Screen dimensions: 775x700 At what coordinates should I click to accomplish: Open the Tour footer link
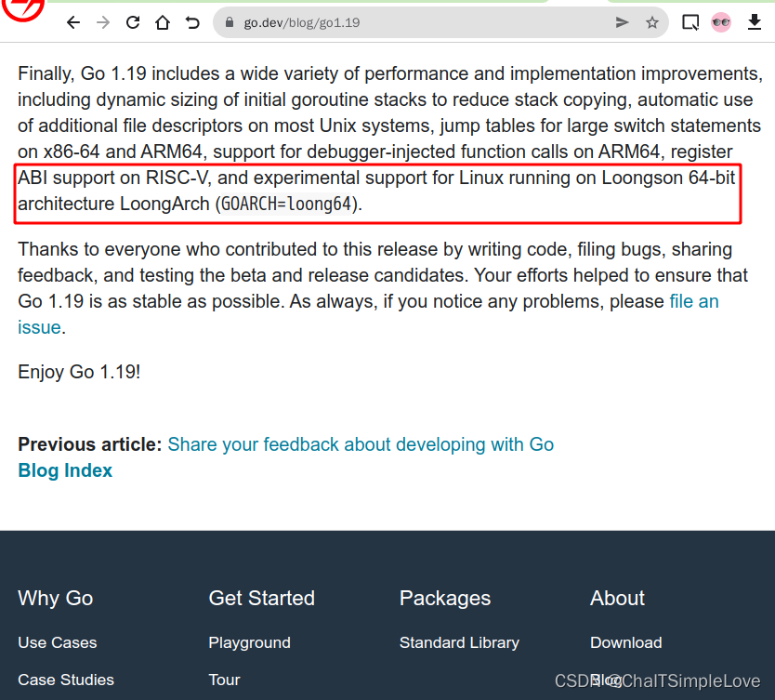(224, 680)
